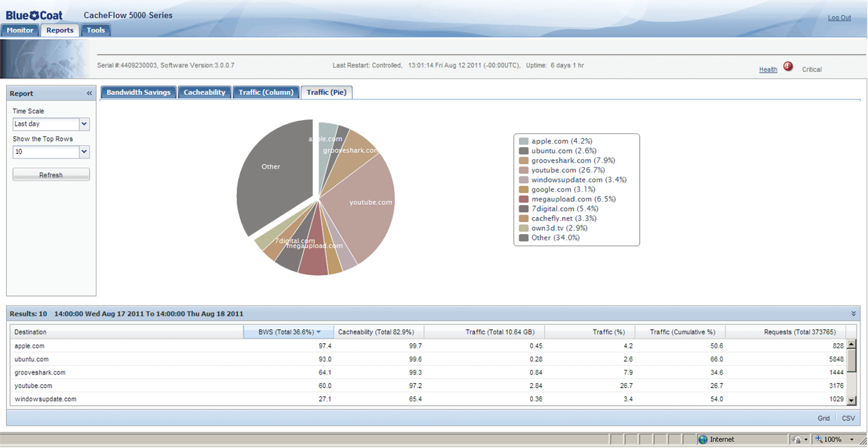
Task: Select the apple.com row in results
Action: tap(429, 346)
